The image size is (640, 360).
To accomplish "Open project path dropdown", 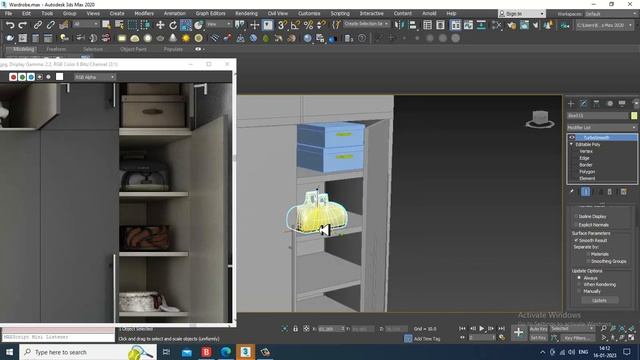I will 604,25.
